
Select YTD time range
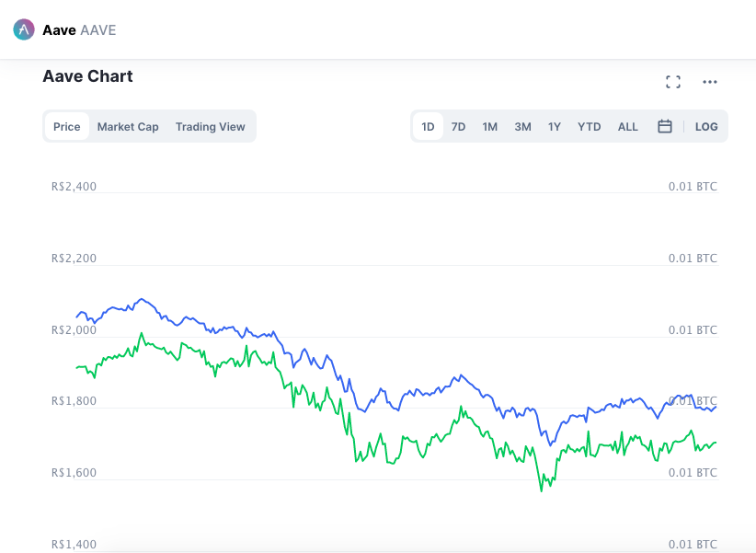click(x=590, y=126)
